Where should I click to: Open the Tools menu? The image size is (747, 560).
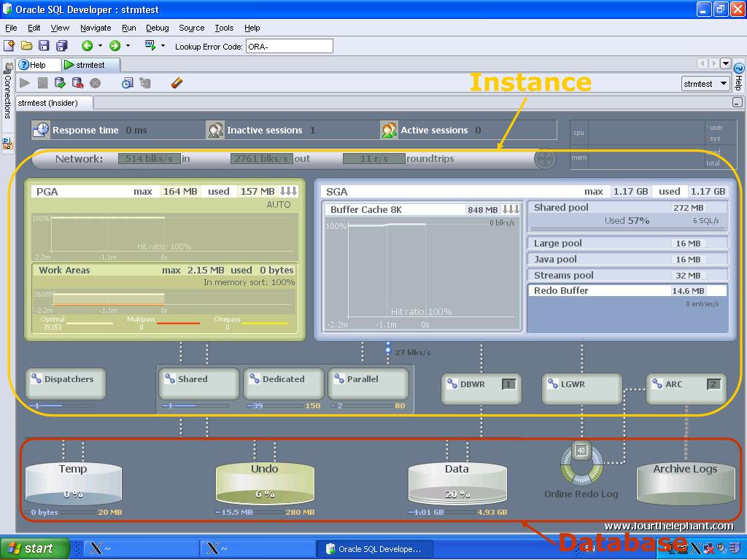(224, 28)
